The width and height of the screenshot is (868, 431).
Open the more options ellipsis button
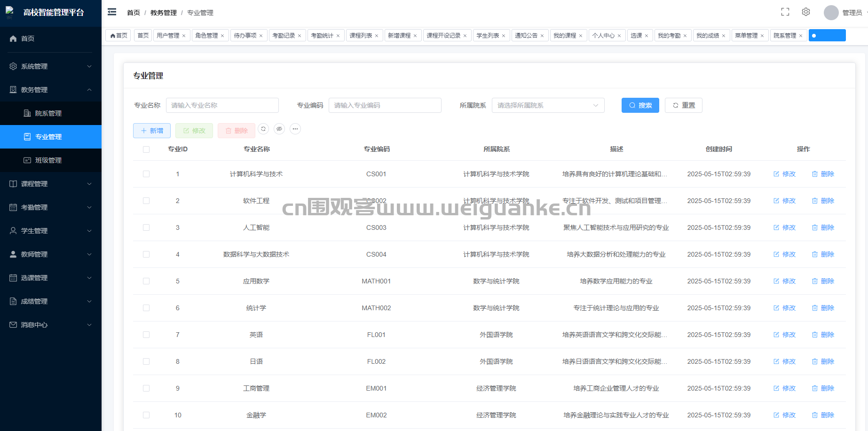point(295,129)
